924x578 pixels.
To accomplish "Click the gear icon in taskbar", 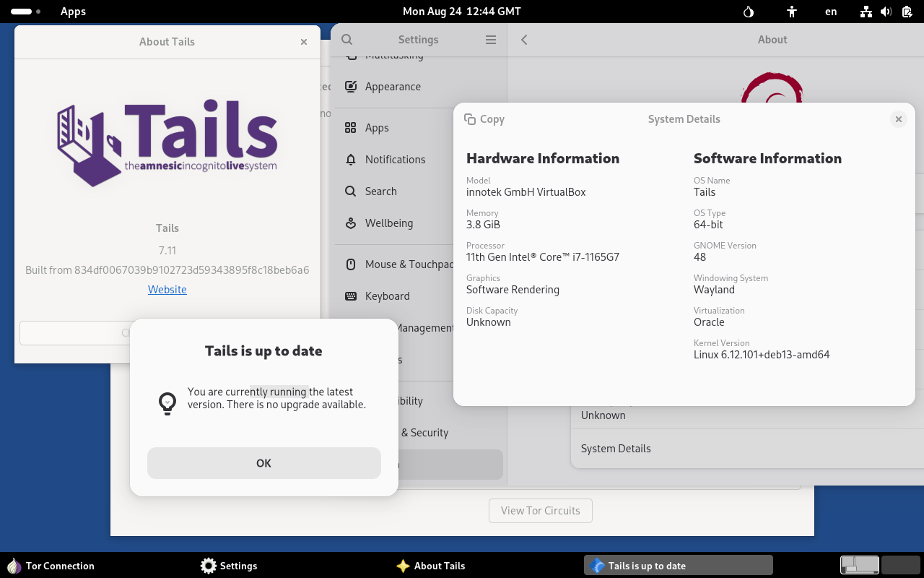I will pos(209,566).
